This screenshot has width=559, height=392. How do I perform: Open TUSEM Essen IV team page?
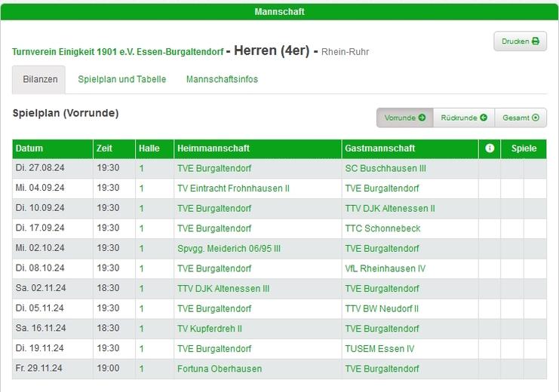pyautogui.click(x=379, y=348)
